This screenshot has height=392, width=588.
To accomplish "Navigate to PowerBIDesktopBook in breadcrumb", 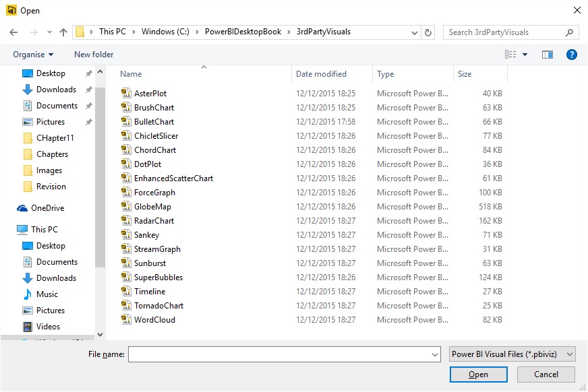I will click(243, 32).
